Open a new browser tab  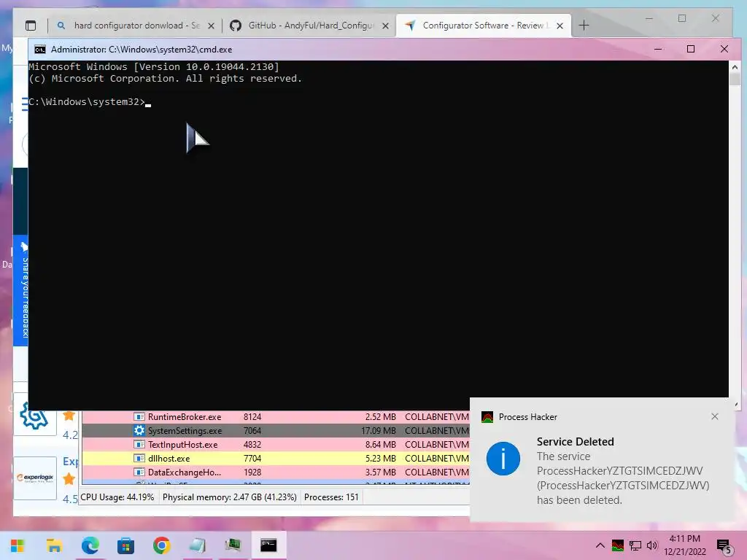(584, 26)
